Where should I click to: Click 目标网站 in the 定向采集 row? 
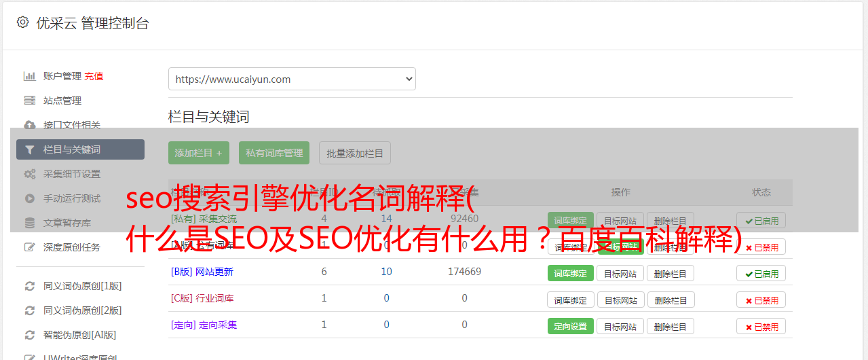[x=620, y=327]
